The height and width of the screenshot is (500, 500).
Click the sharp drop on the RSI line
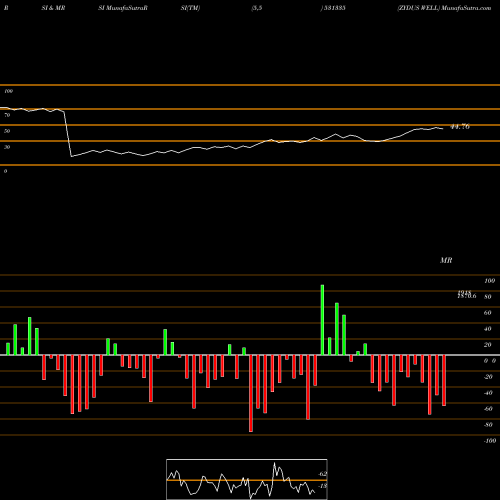[x=68, y=133]
